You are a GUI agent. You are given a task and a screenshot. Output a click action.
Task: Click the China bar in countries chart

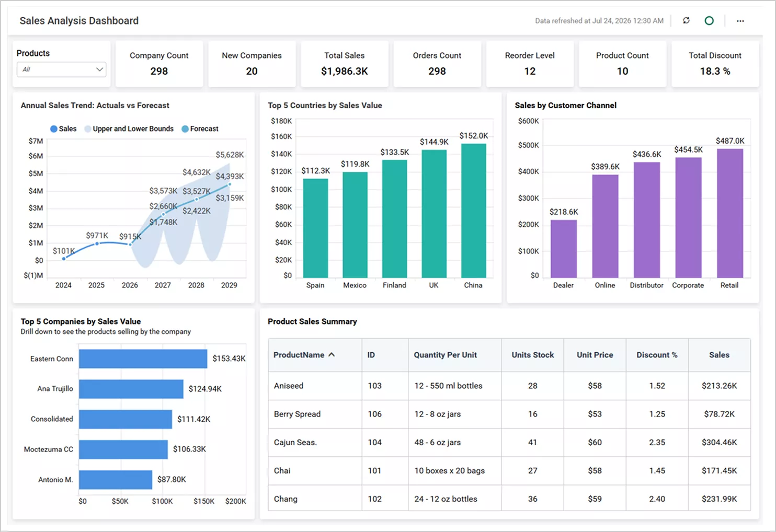(x=473, y=211)
